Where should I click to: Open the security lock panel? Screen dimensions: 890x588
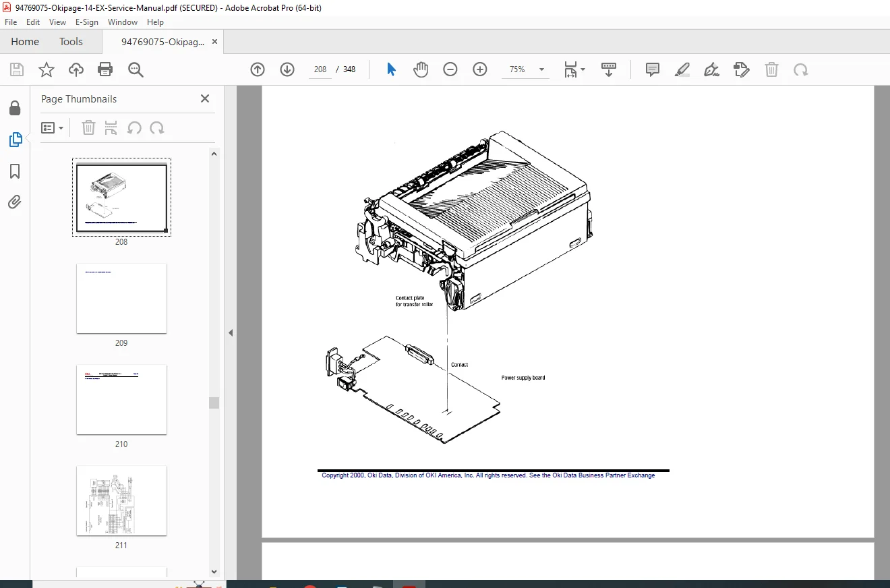click(15, 109)
